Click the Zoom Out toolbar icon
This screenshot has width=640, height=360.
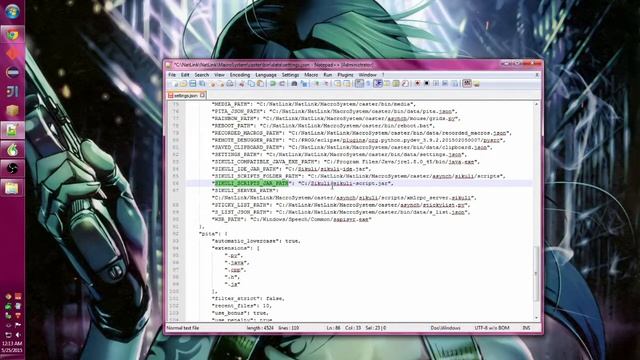click(326, 84)
